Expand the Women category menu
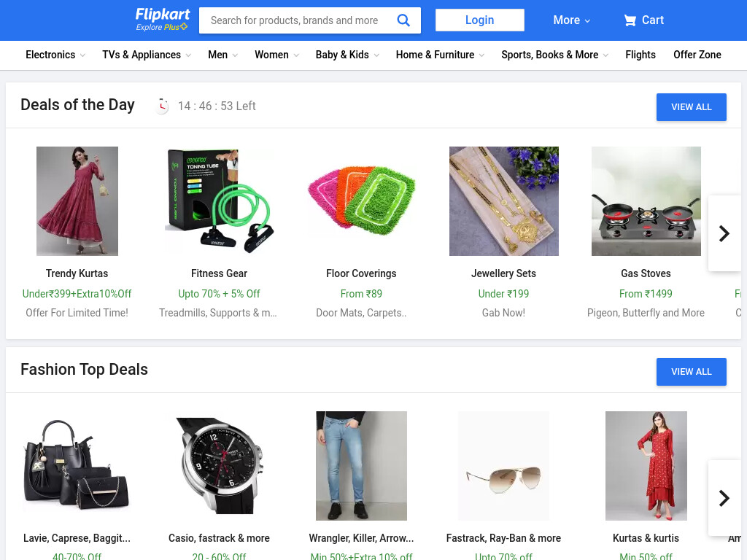The image size is (747, 560). [x=276, y=55]
